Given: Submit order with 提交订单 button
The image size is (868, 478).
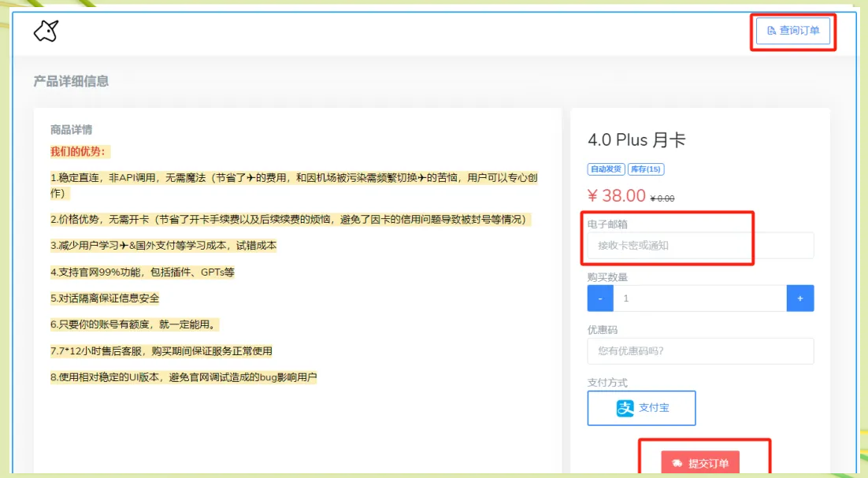Looking at the screenshot, I should [700, 462].
